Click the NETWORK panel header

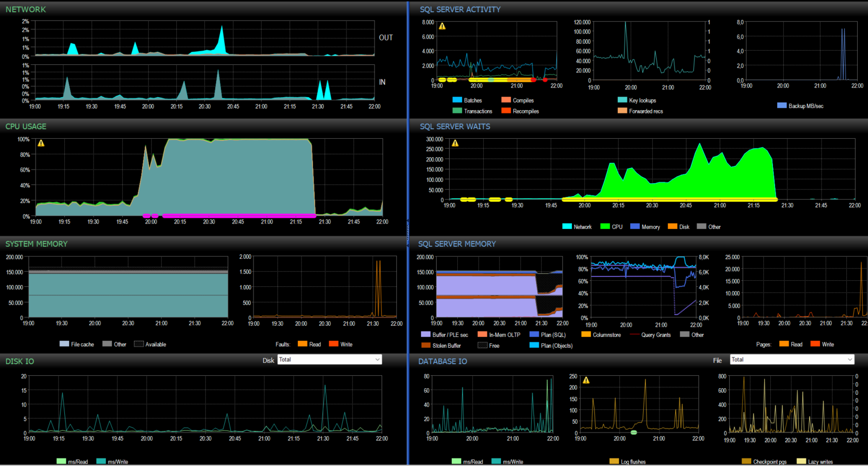25,9
